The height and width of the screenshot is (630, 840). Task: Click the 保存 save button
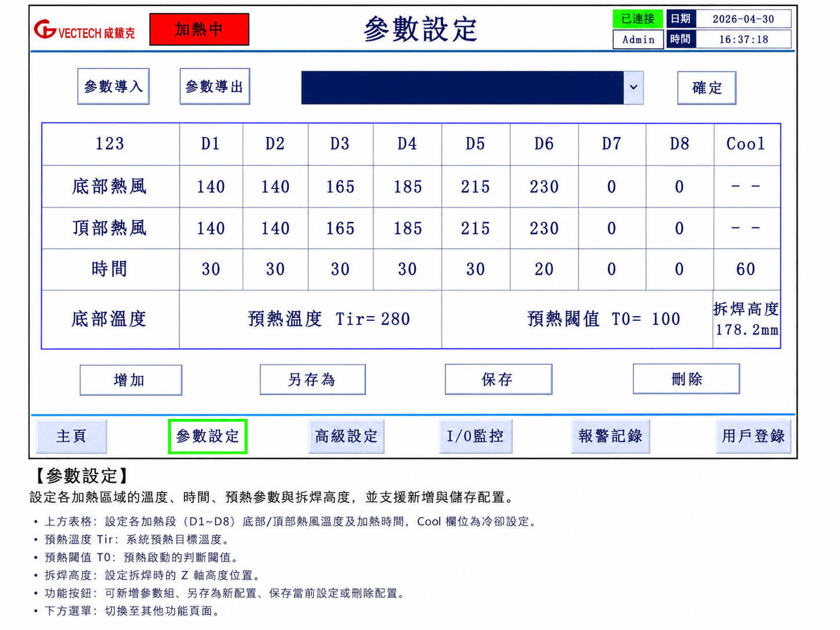click(x=498, y=379)
